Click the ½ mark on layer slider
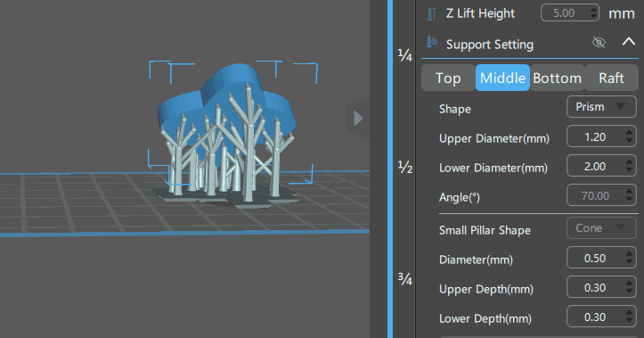 tap(405, 167)
